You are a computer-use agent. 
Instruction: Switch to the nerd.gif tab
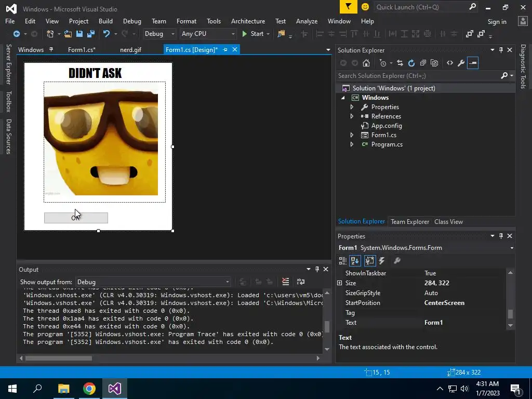pos(130,49)
